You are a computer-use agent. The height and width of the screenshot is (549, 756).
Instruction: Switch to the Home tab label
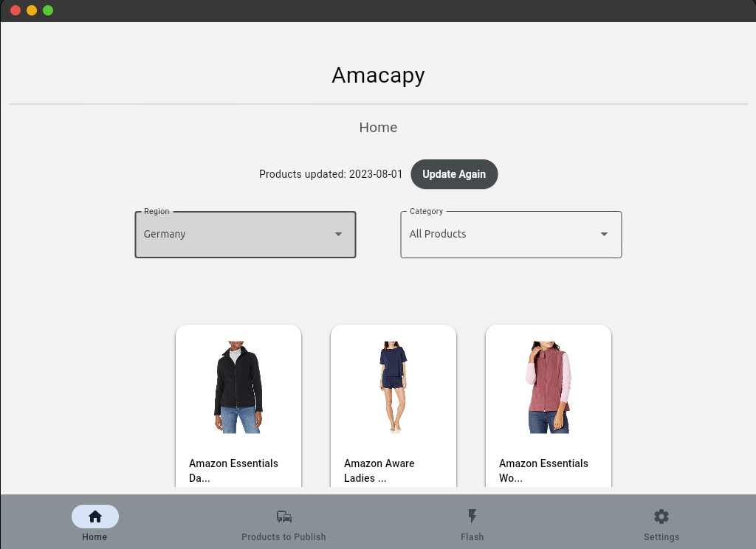(x=94, y=537)
